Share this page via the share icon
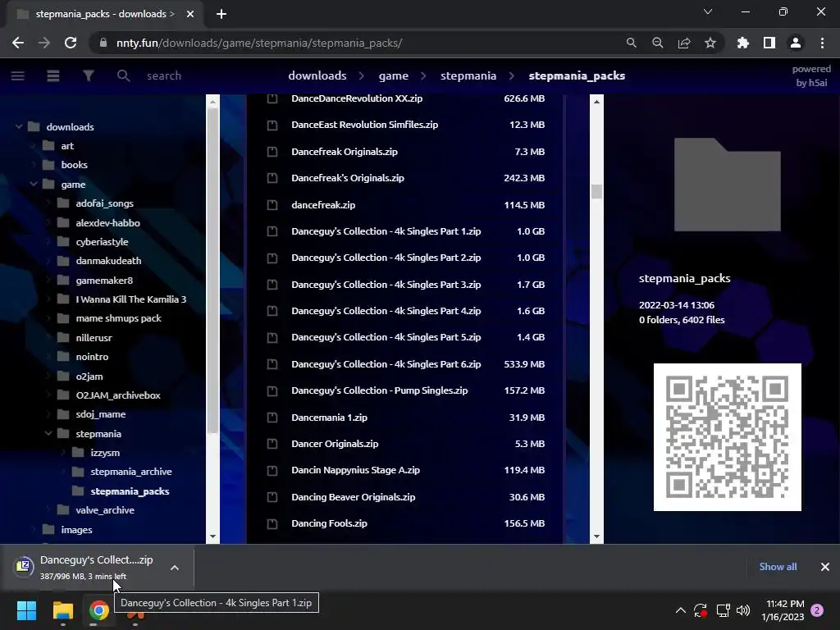The image size is (840, 630). point(683,43)
